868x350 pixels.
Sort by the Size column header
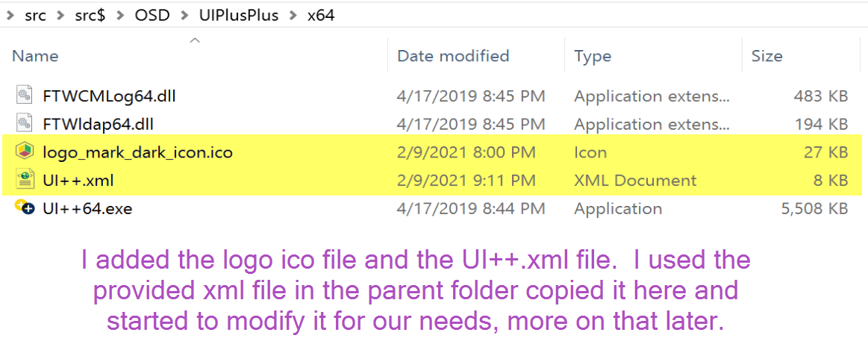pos(766,56)
